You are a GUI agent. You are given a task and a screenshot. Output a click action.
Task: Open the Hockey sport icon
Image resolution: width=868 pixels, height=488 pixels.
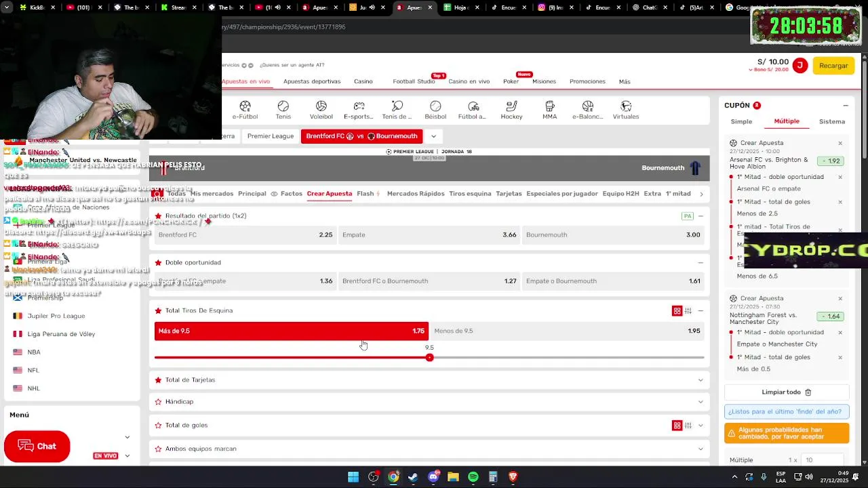tap(512, 106)
